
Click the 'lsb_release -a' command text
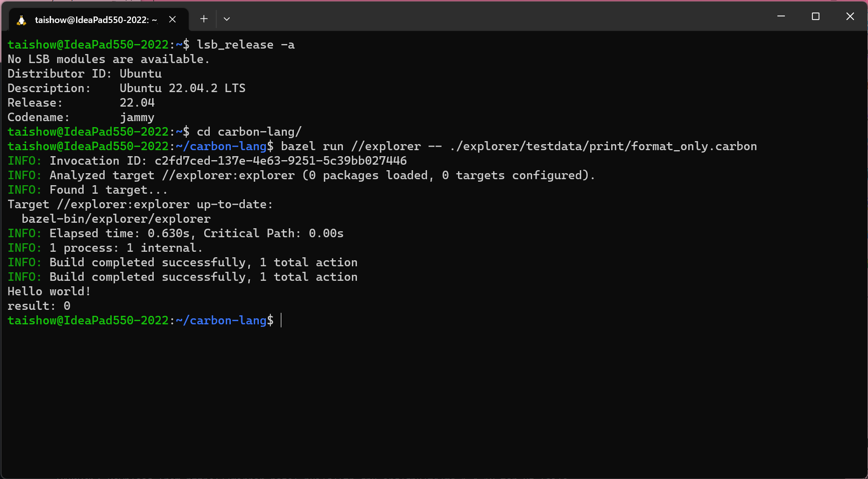pyautogui.click(x=246, y=45)
